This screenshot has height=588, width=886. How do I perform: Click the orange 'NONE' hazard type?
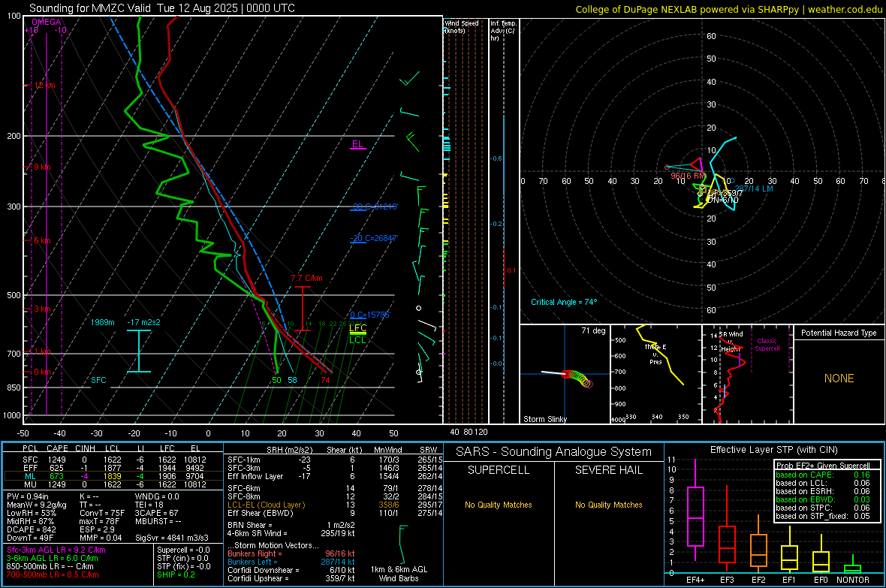pyautogui.click(x=839, y=378)
